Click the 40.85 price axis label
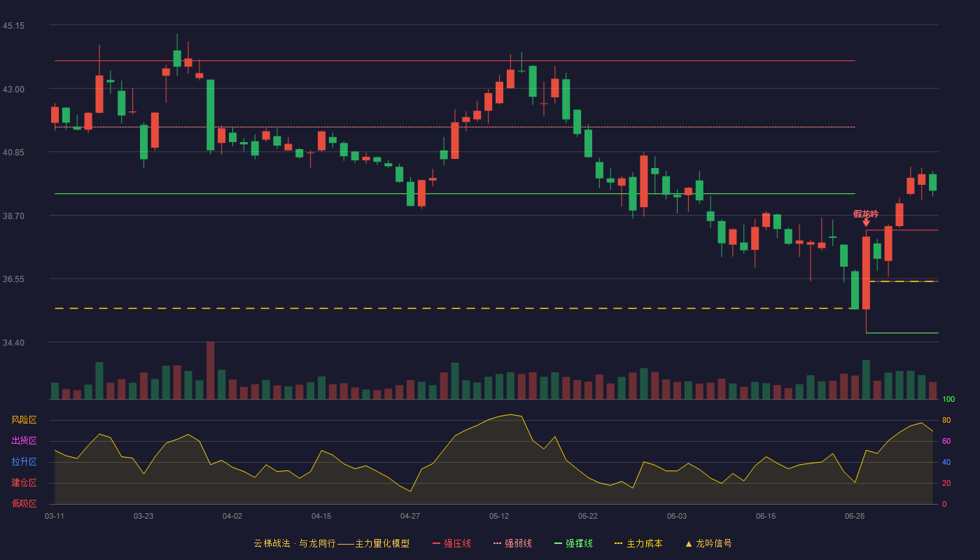Screen dimensions: 980x560 [x=13, y=153]
